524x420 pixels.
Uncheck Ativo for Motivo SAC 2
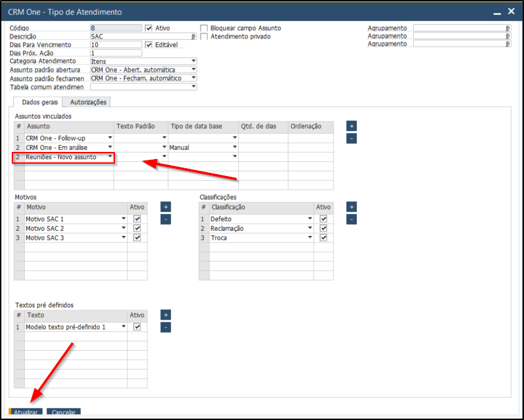[x=137, y=229]
